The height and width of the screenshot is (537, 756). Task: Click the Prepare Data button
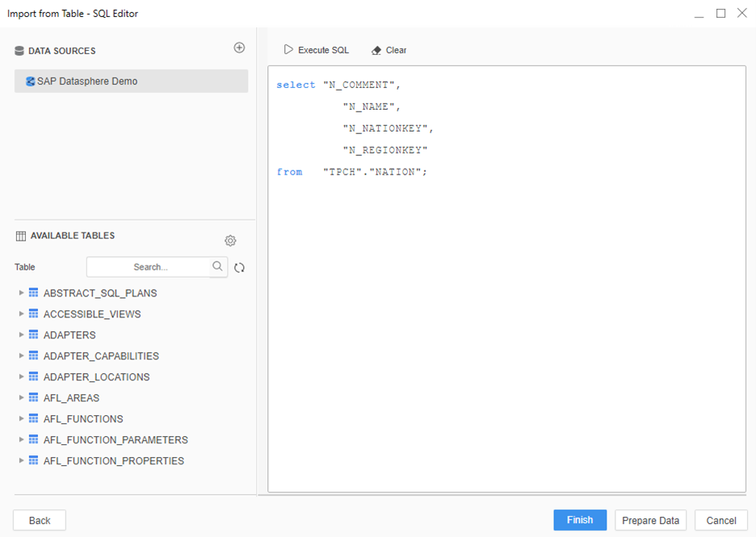point(650,521)
